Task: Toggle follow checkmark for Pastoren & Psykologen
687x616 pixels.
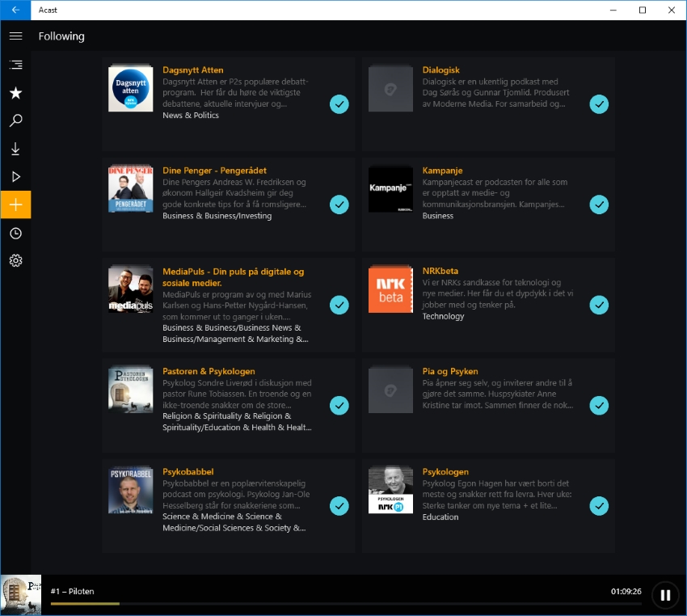Action: click(x=339, y=405)
